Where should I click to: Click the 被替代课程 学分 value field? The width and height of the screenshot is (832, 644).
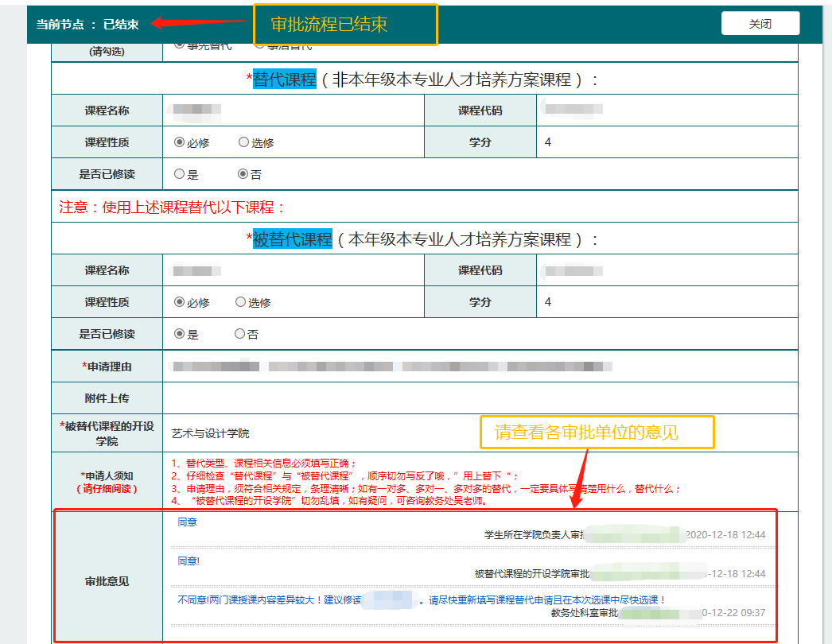pos(667,302)
